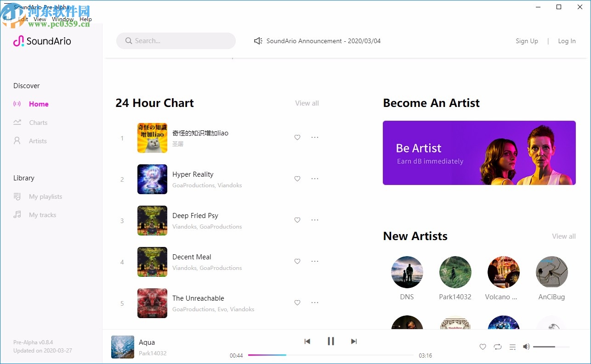View all New Artists
This screenshot has width=591, height=364.
pyautogui.click(x=564, y=236)
